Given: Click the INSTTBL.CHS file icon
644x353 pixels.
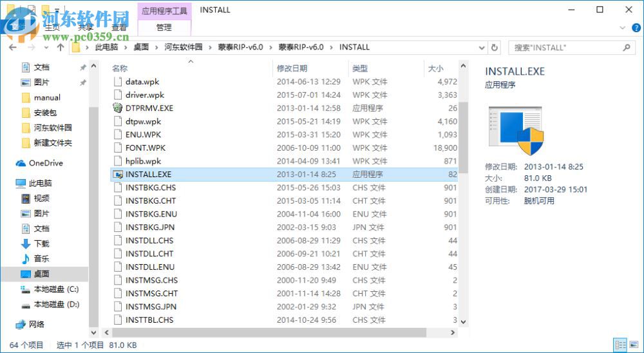Looking at the screenshot, I should [x=118, y=320].
